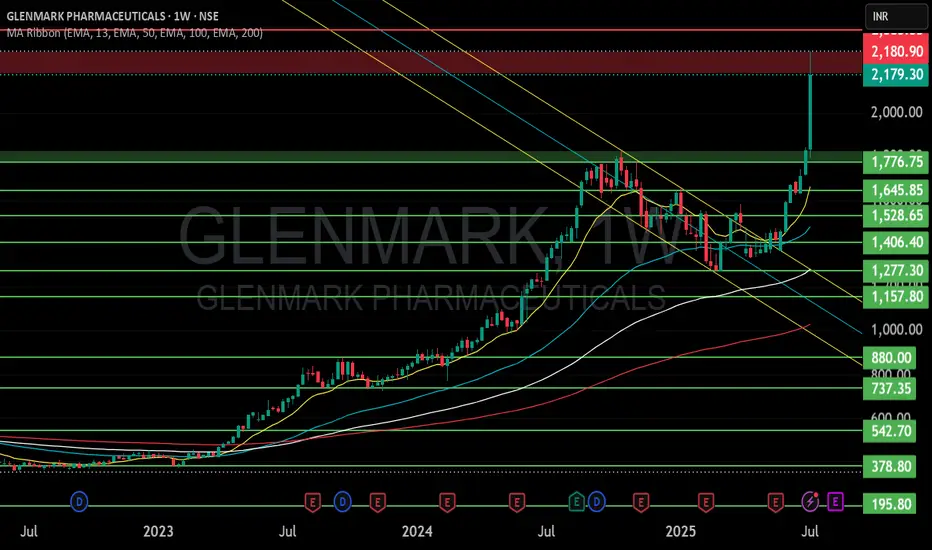Open the purple lightning news-flash marker

tap(810, 502)
